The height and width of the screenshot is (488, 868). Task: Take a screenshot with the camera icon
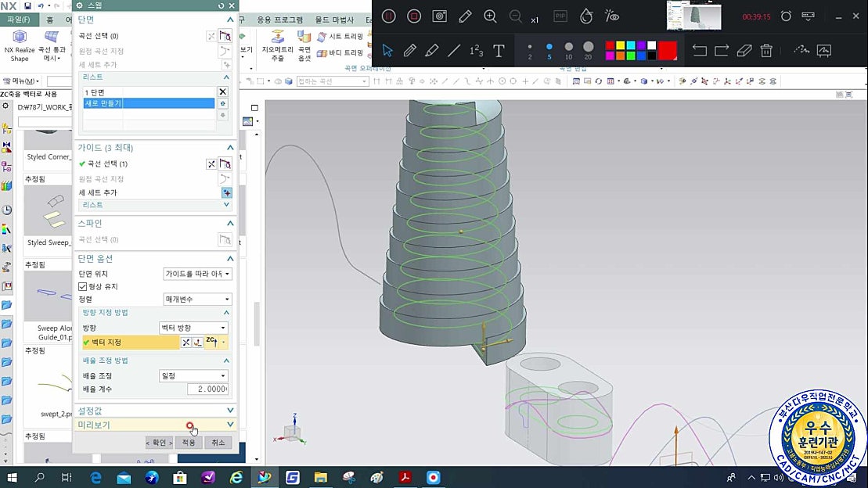[440, 16]
